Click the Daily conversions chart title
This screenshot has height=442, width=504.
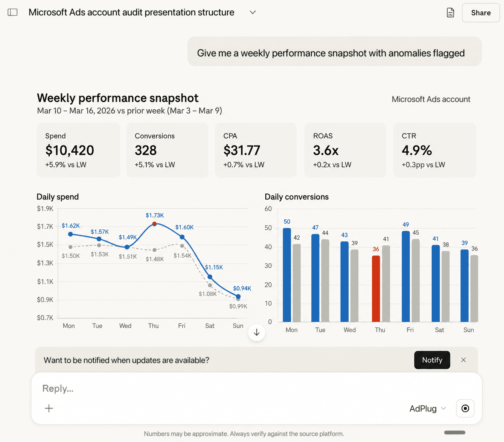297,197
